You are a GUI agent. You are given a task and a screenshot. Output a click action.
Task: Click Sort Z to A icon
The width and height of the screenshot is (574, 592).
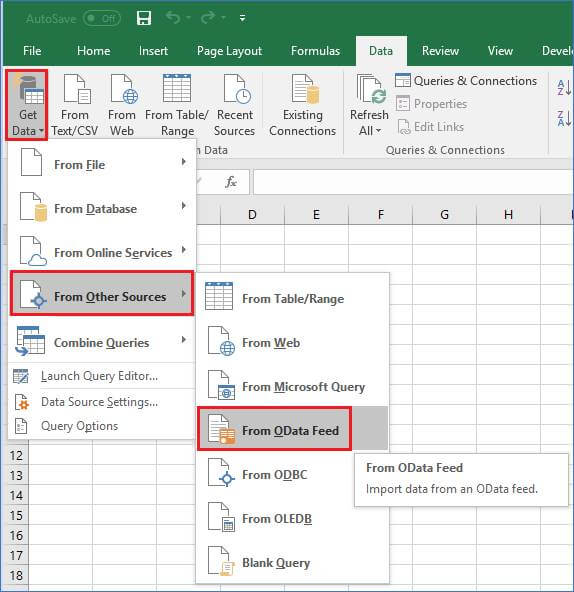[564, 119]
